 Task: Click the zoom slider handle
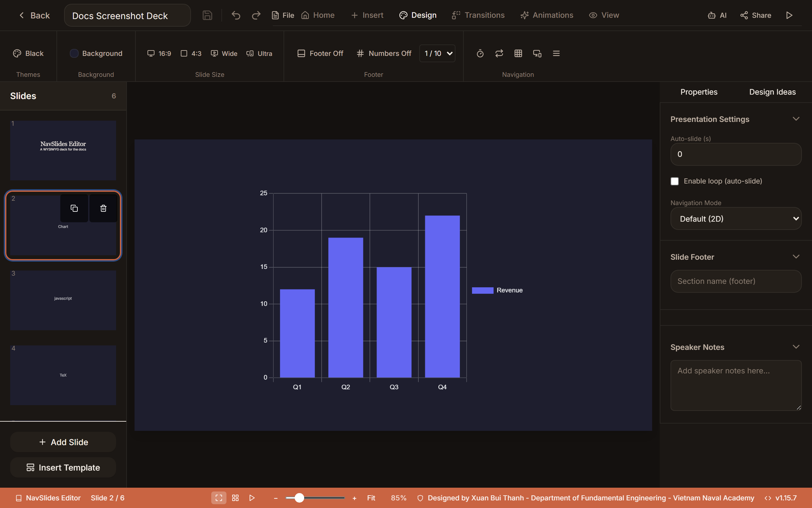299,498
